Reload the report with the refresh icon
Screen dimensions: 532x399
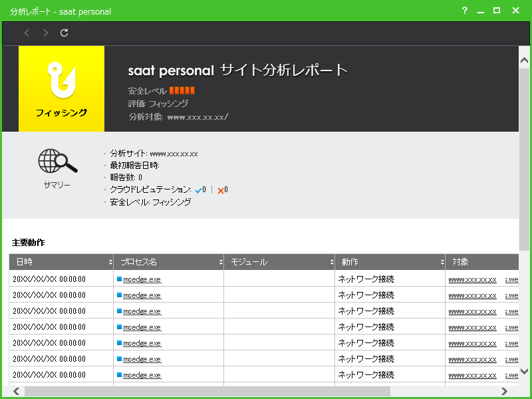click(x=64, y=33)
